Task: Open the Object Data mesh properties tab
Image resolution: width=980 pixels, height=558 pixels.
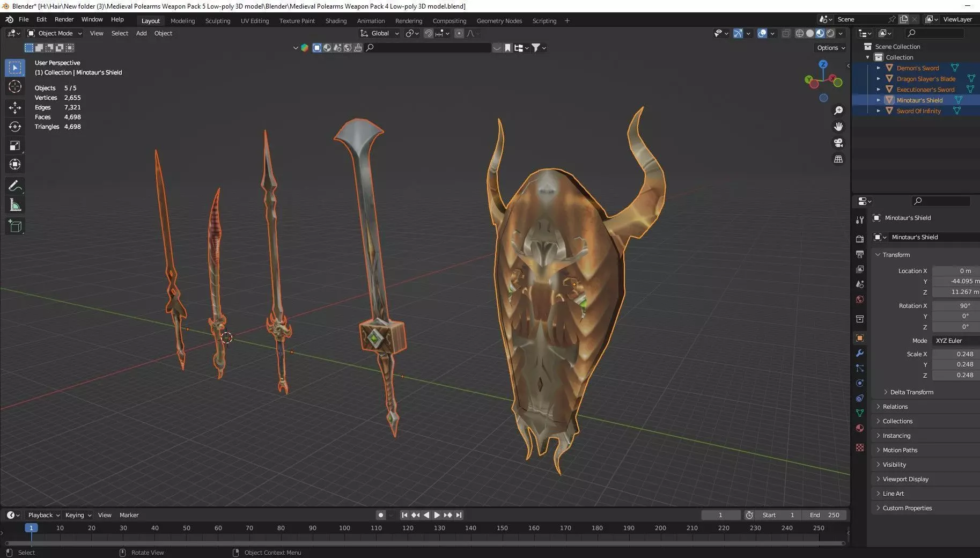Action: 860,413
